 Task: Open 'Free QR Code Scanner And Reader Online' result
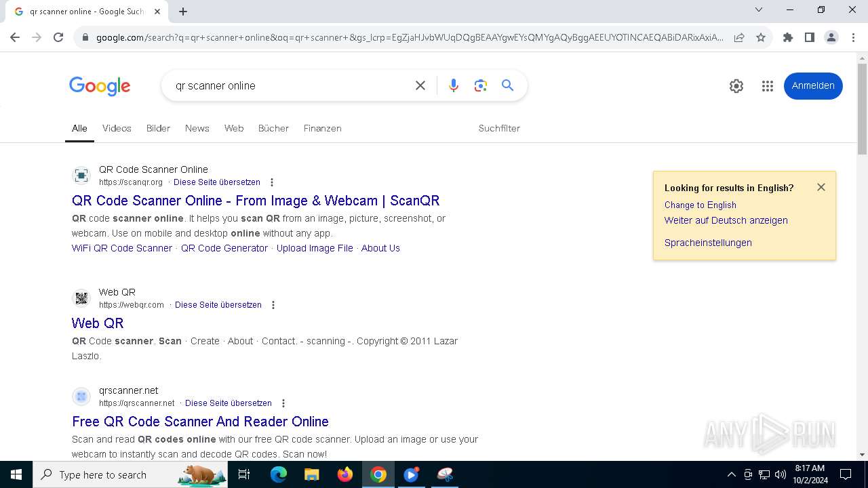click(x=200, y=422)
